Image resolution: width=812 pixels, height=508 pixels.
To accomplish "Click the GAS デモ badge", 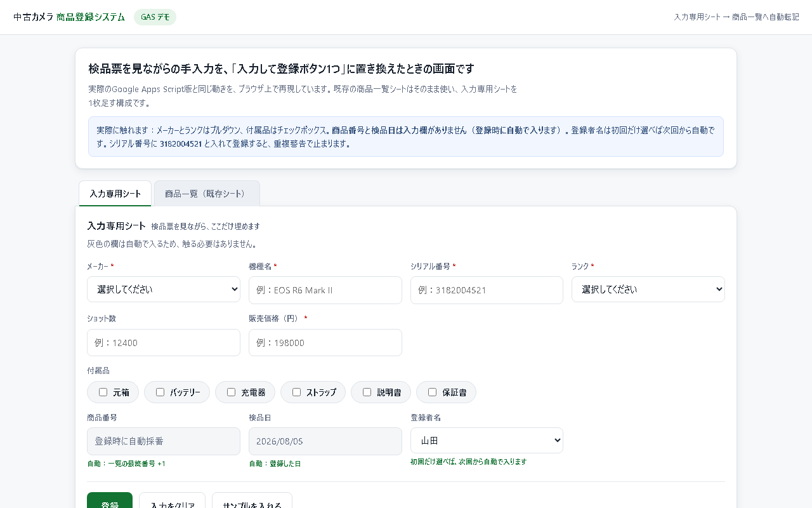I will (x=155, y=17).
